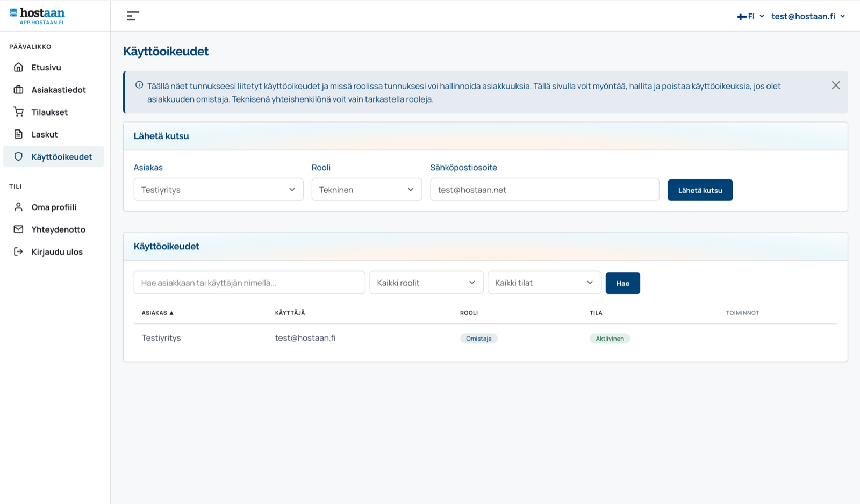Click the Tilaukset shopping cart icon
860x504 pixels.
18,112
